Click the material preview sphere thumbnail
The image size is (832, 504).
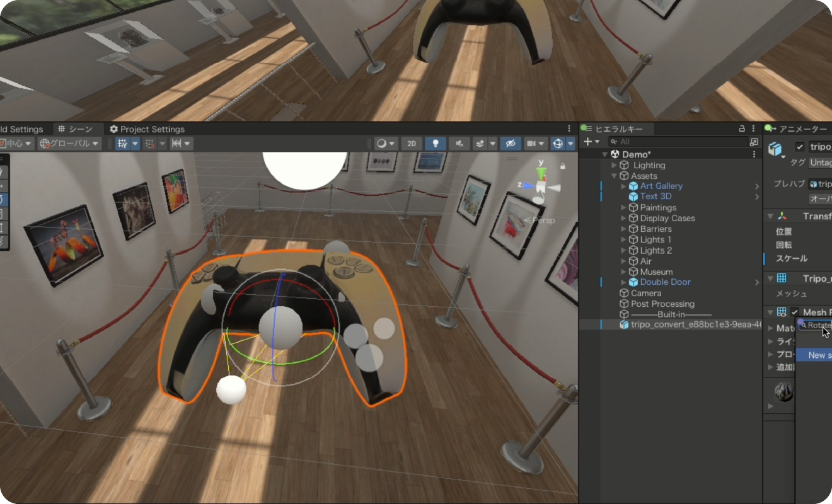[x=784, y=392]
